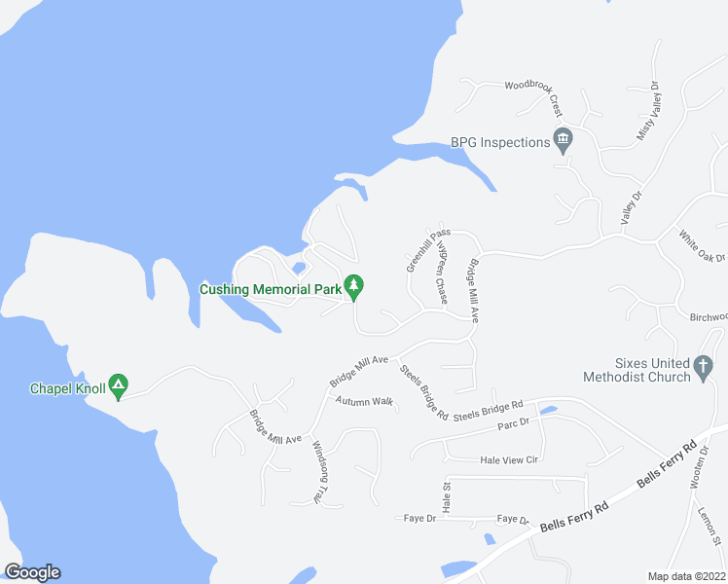Click the Google logo
Image resolution: width=728 pixels, height=584 pixels.
click(x=32, y=572)
